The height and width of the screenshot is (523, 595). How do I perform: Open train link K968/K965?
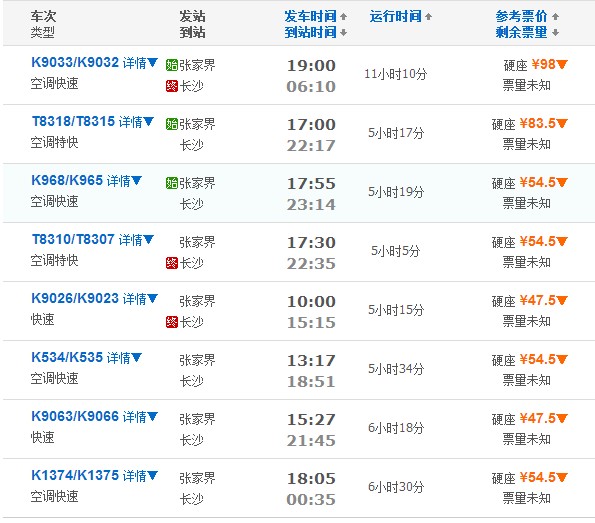67,180
